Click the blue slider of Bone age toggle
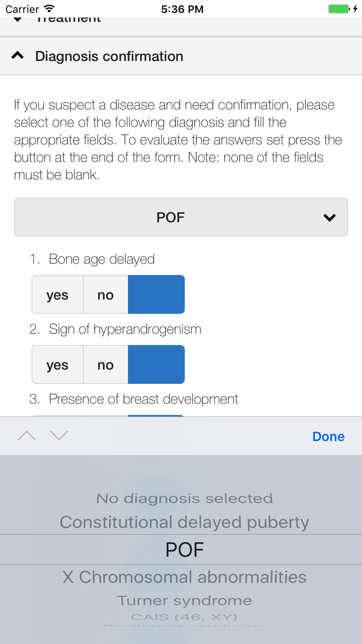The height and width of the screenshot is (644, 362). pos(156,294)
